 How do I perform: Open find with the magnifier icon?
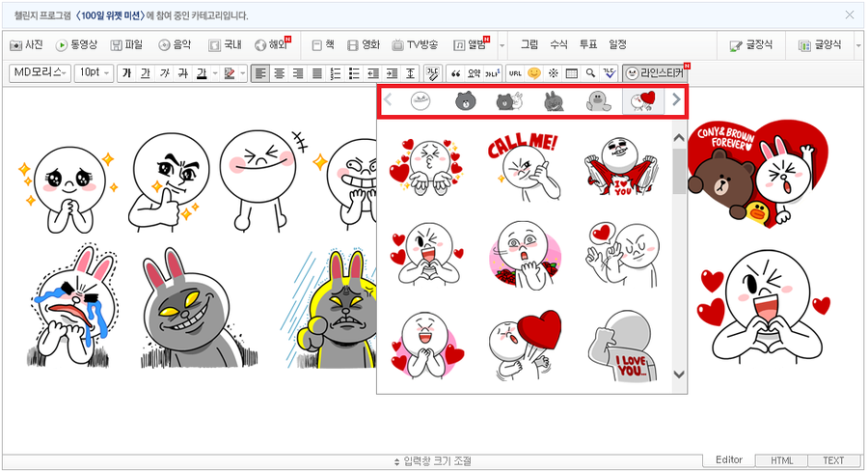tap(590, 73)
